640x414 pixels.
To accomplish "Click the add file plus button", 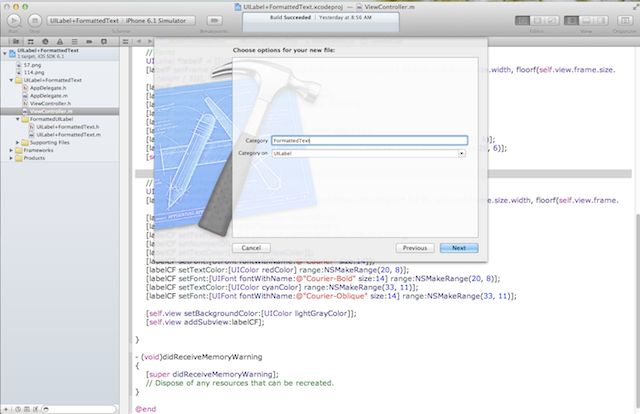I will [x=6, y=409].
